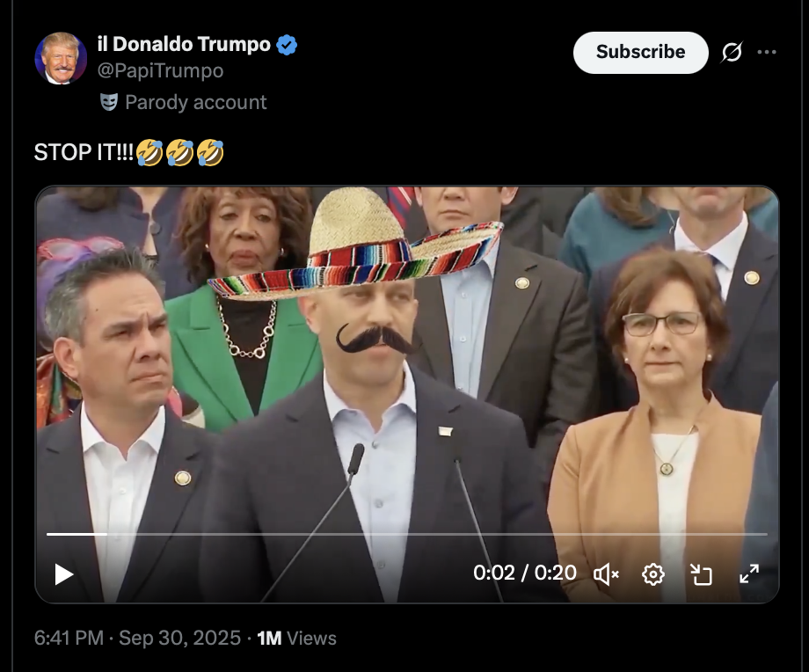The height and width of the screenshot is (672, 809).
Task: Enter fullscreen video mode
Action: coord(749,574)
